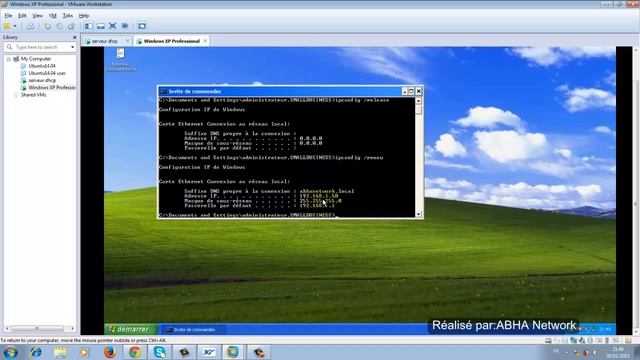Open the dropdown arrow beside the power icon
The height and width of the screenshot is (360, 640).
(x=15, y=26)
